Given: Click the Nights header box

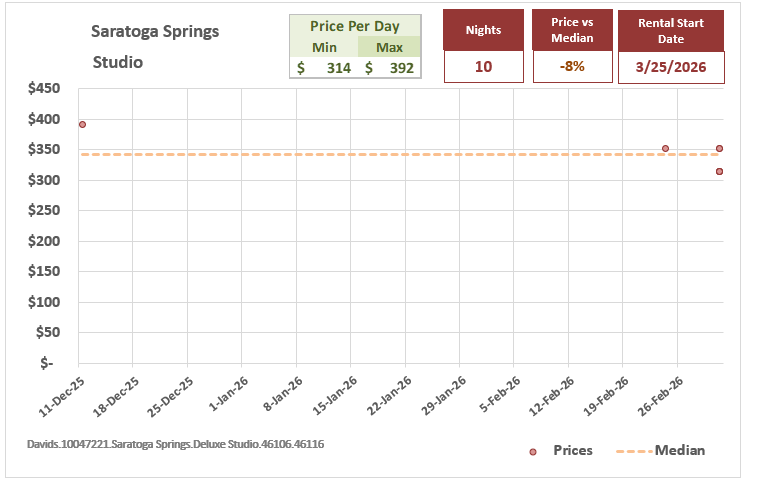Looking at the screenshot, I should 483,31.
